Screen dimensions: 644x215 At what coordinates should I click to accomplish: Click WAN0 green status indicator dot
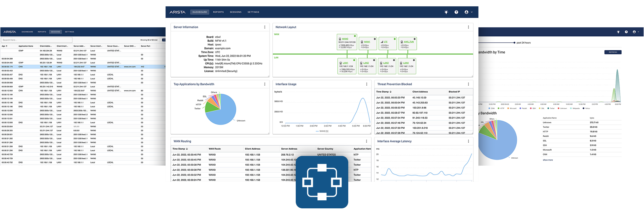tap(355, 36)
